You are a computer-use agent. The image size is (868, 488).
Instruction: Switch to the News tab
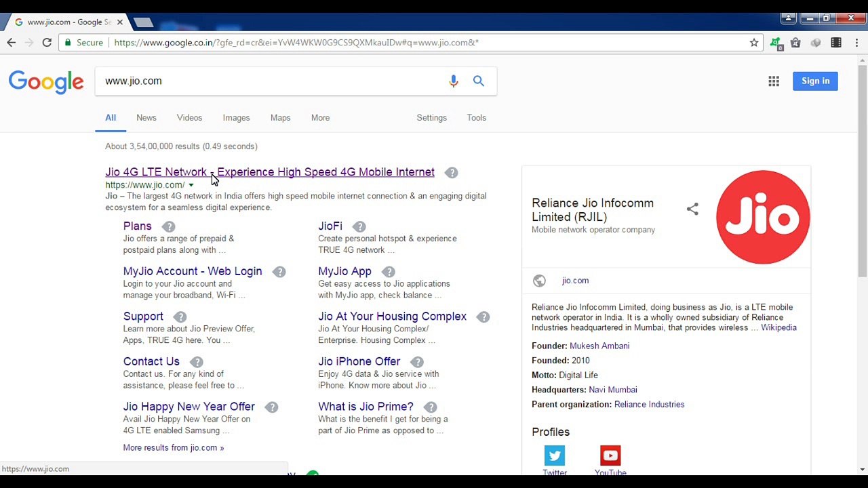(x=146, y=117)
